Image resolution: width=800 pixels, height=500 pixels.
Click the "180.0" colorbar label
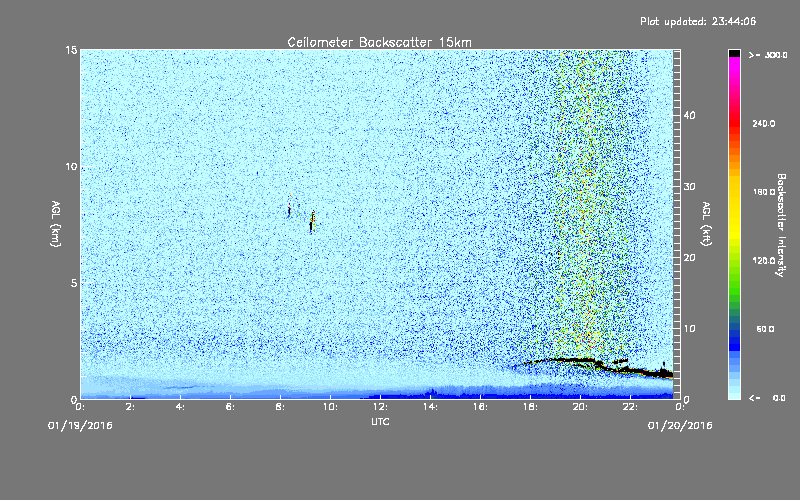[x=763, y=192]
